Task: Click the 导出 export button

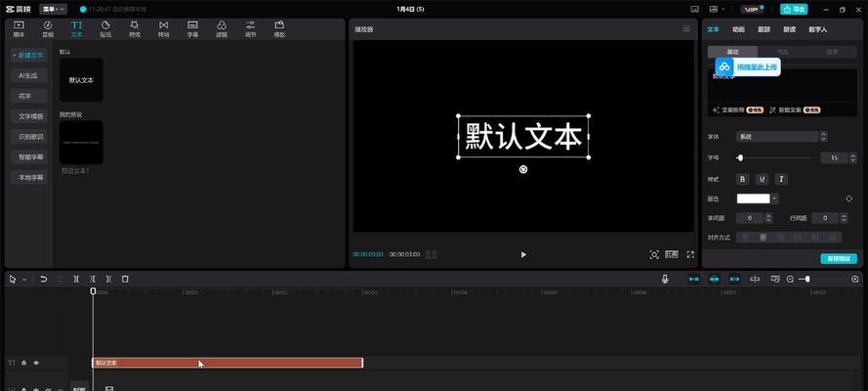Action: (x=794, y=10)
